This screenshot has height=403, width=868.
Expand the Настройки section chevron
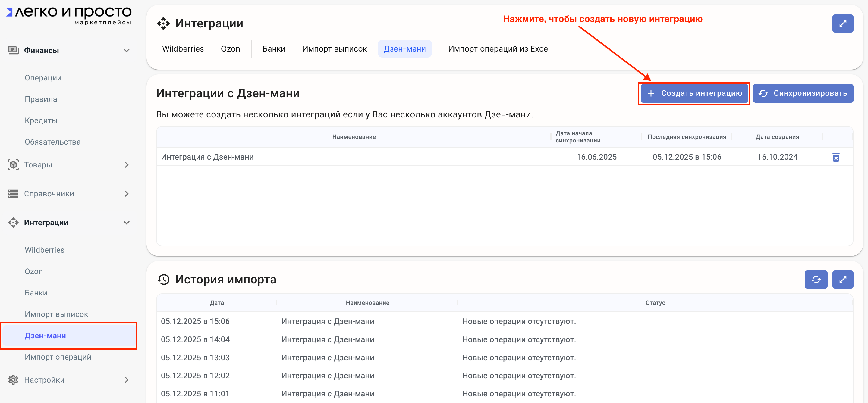pos(126,380)
